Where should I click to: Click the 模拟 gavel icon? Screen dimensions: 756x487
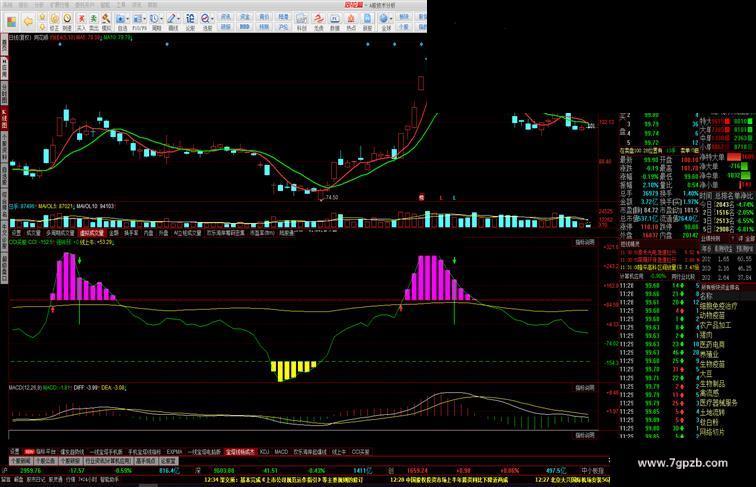click(106, 21)
